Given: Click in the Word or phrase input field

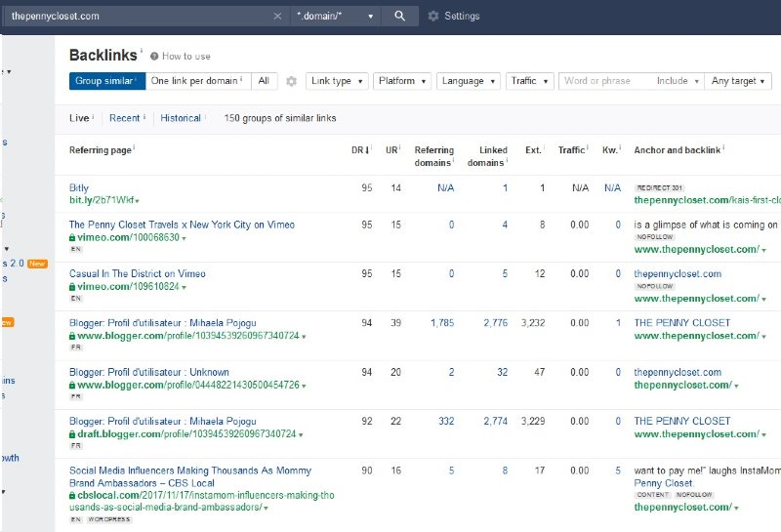Looking at the screenshot, I should tap(605, 81).
